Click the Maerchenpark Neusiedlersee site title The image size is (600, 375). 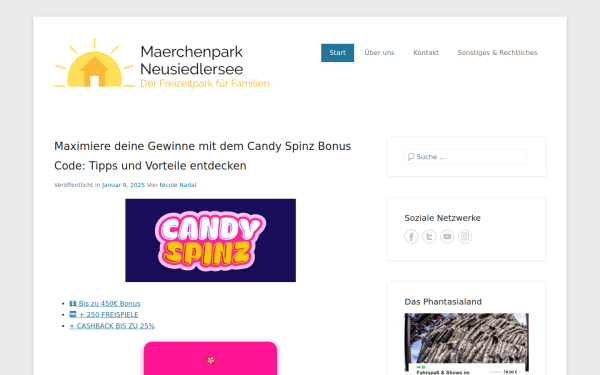(x=192, y=60)
